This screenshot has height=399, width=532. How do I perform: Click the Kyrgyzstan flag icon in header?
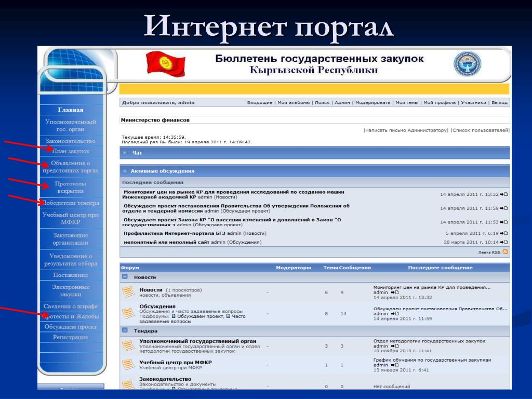[x=166, y=64]
